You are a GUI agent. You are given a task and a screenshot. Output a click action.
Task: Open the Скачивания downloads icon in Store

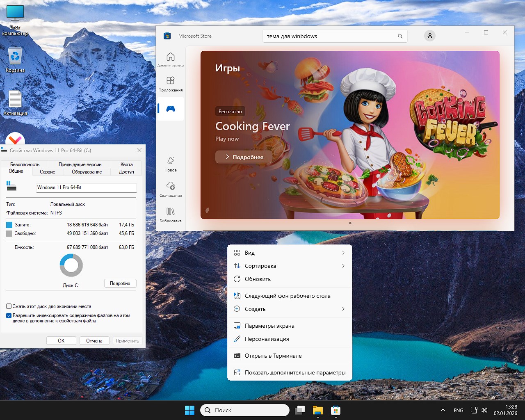[170, 188]
